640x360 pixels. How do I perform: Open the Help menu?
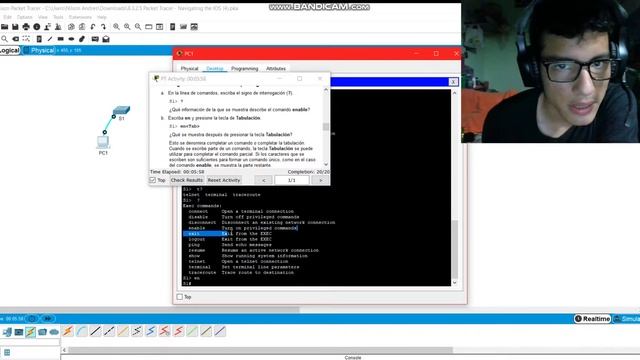point(102,17)
